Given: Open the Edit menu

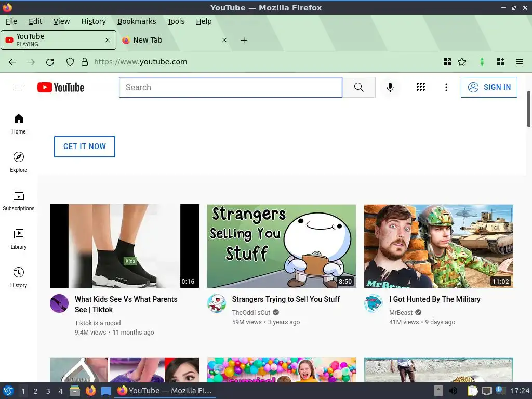Looking at the screenshot, I should 35,21.
